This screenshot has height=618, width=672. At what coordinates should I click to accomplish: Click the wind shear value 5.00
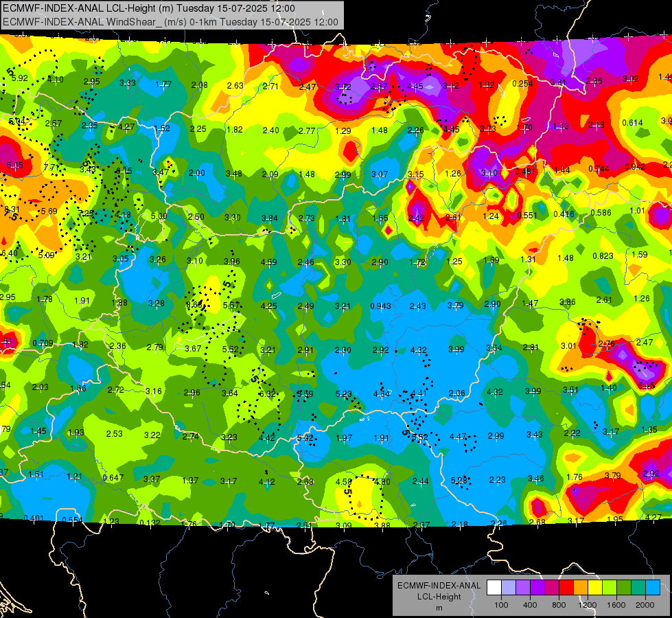(159, 216)
